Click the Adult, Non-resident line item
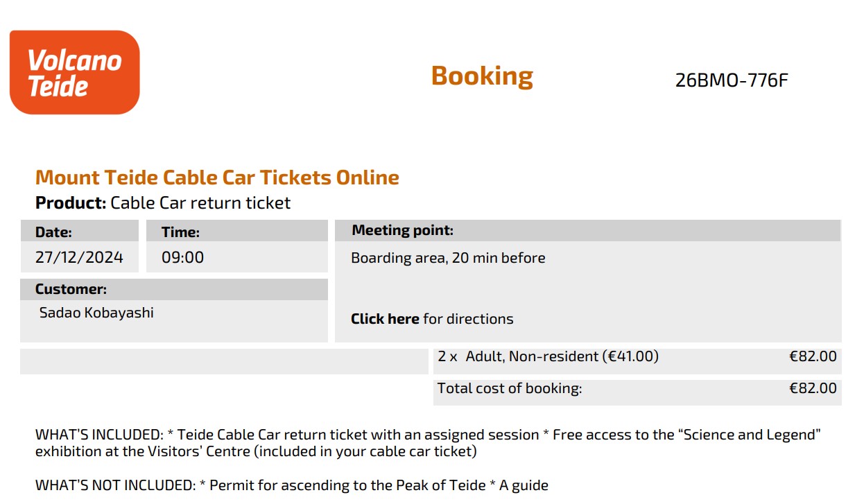 point(548,356)
